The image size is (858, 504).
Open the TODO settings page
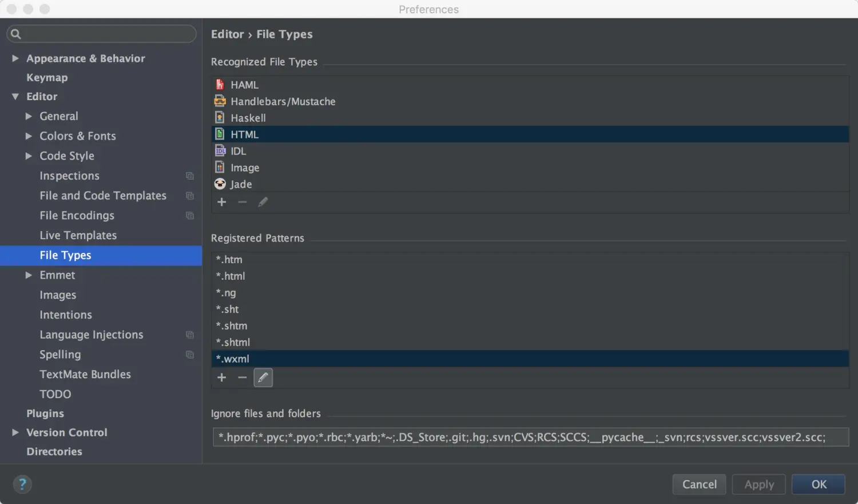55,394
